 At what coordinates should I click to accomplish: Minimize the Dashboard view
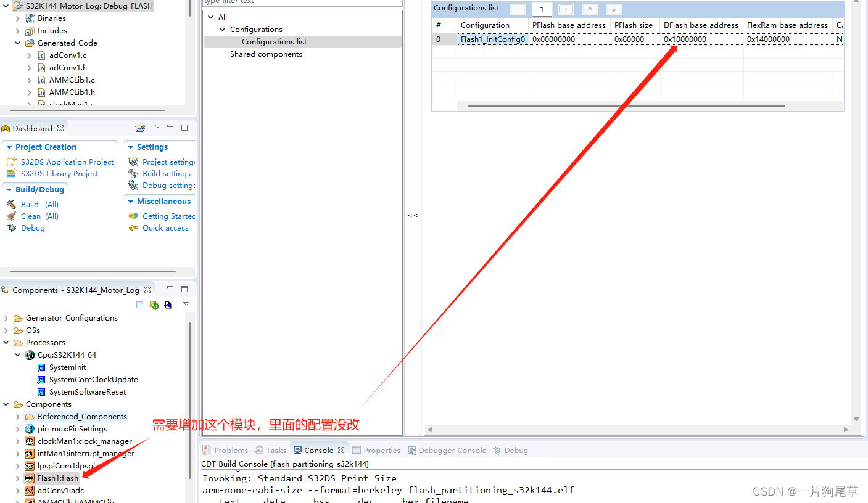pyautogui.click(x=171, y=127)
